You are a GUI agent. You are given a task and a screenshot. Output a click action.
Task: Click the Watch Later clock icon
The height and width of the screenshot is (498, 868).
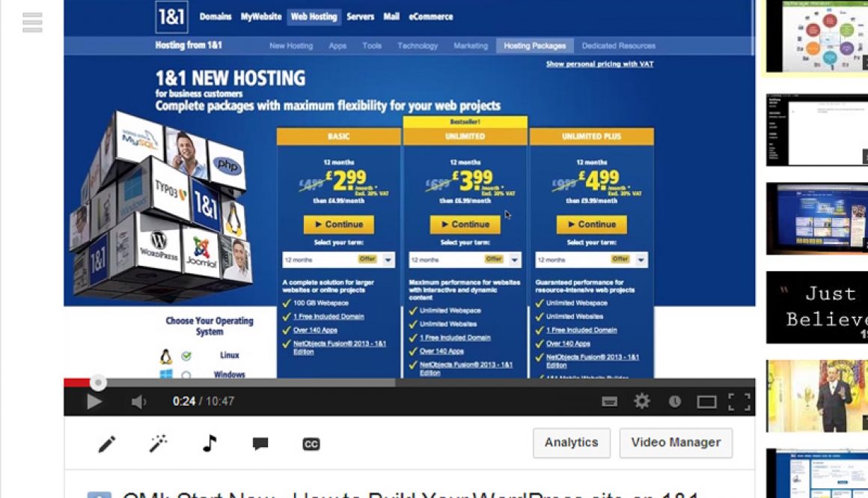[674, 401]
